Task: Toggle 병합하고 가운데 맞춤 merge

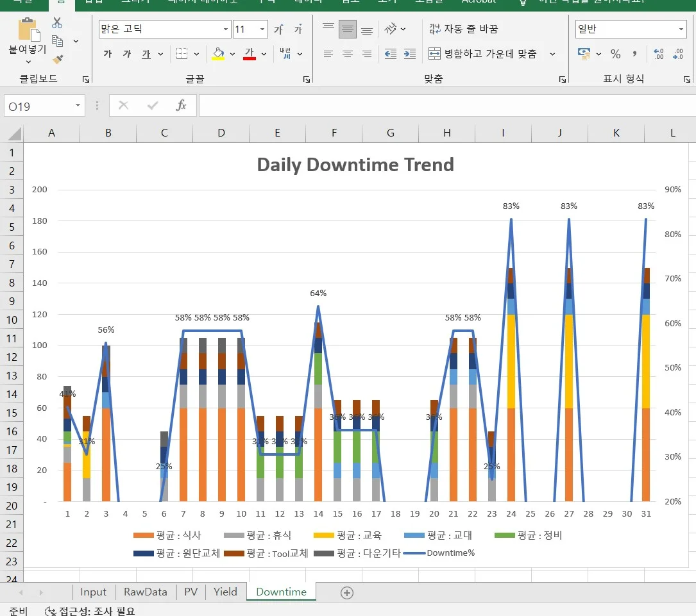Action: pos(482,54)
